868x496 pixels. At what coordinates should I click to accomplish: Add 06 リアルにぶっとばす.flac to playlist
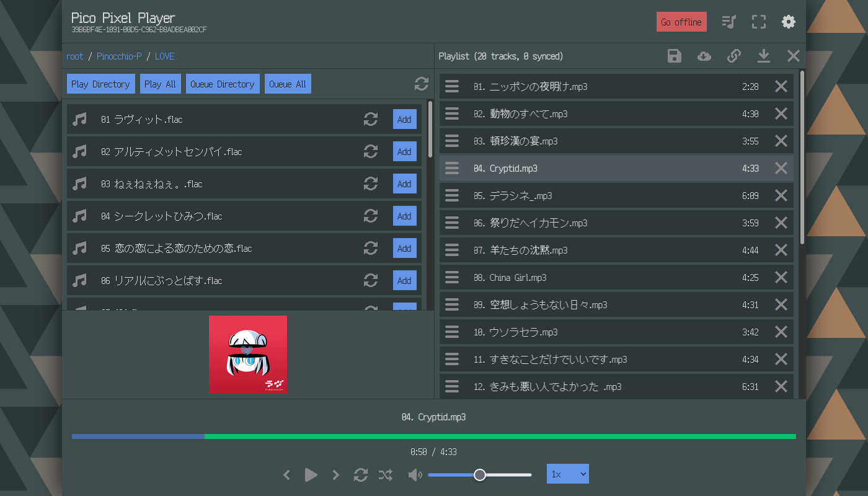(x=404, y=280)
